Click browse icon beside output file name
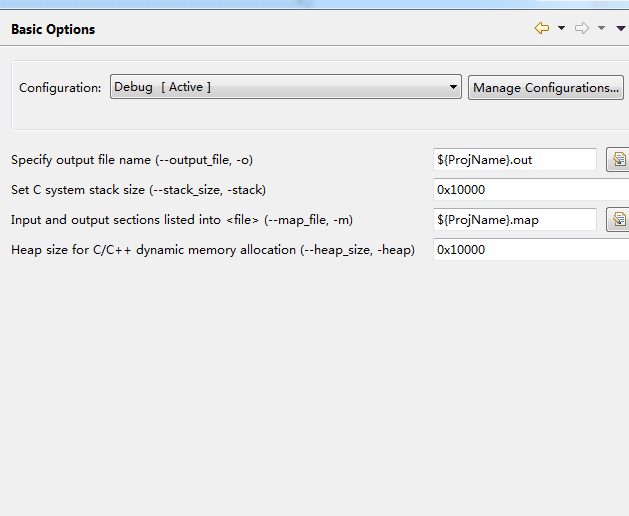Screen dimensions: 629x516 coord(618,160)
